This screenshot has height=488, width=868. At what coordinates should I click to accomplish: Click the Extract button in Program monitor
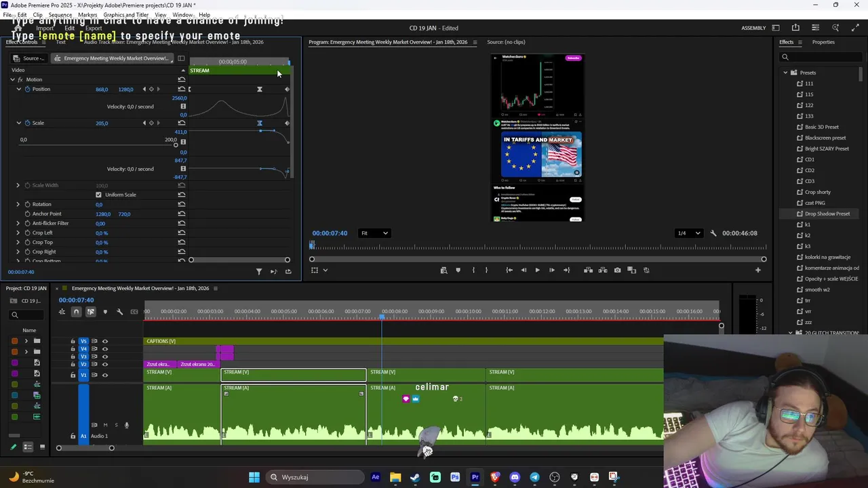pos(603,270)
